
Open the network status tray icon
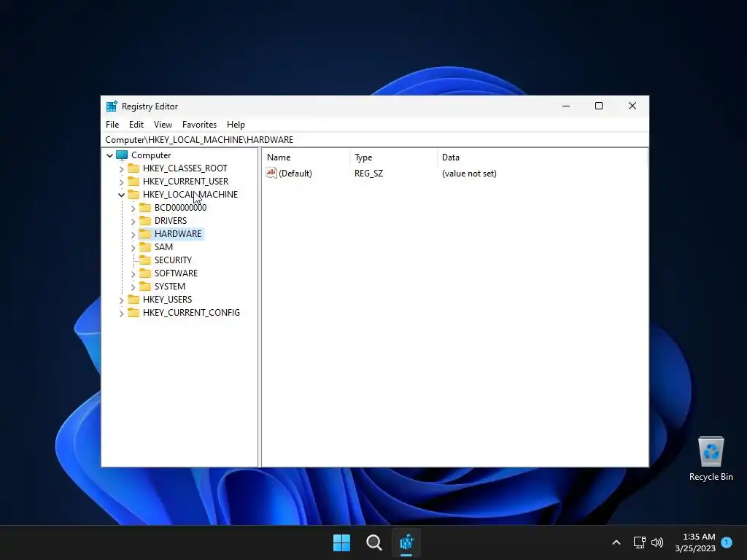click(x=639, y=542)
